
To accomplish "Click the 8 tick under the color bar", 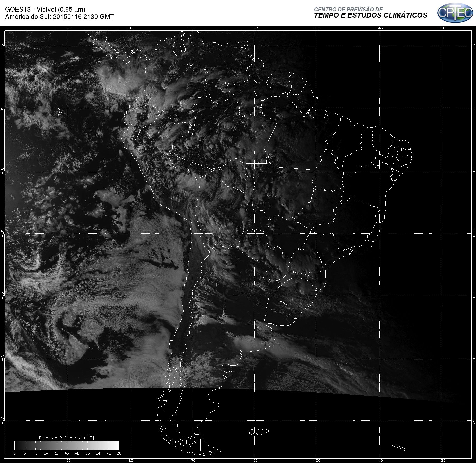I will coord(25,453).
